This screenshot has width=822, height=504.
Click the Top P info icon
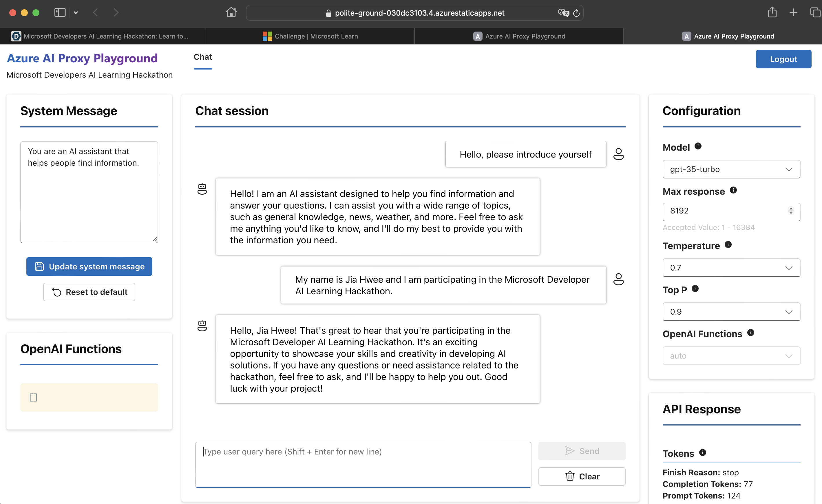[x=695, y=288]
